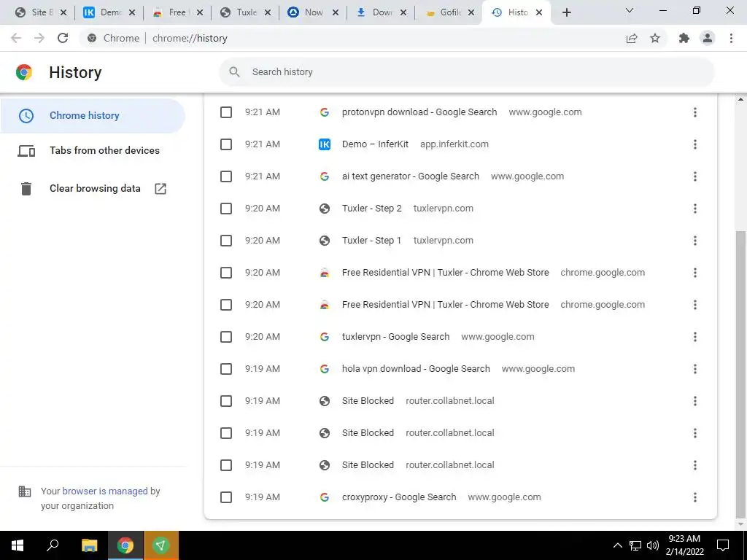Switch to the Gofile browser tab
The height and width of the screenshot is (560, 747).
pyautogui.click(x=449, y=12)
